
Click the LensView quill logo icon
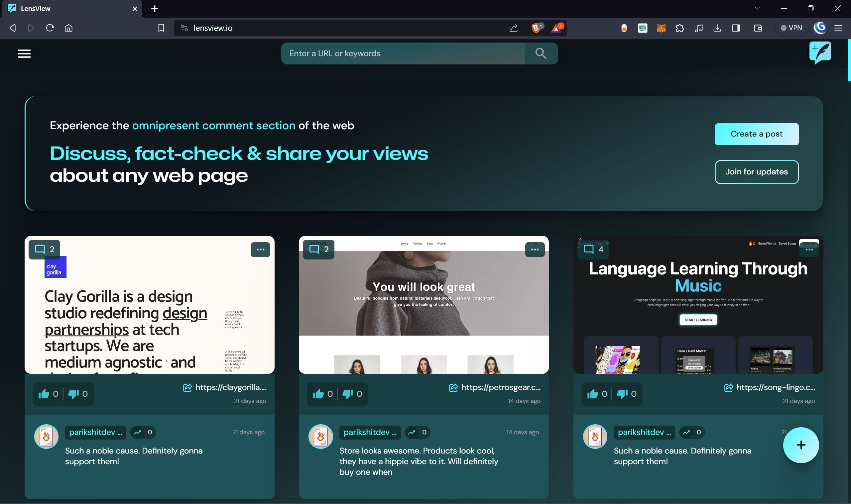click(x=820, y=52)
